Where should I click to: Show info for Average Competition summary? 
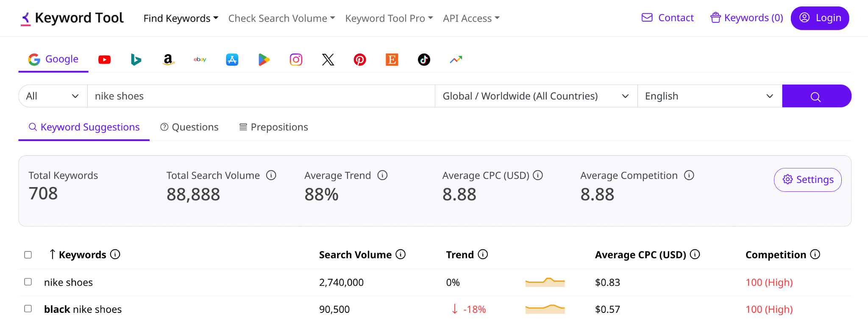(x=689, y=175)
